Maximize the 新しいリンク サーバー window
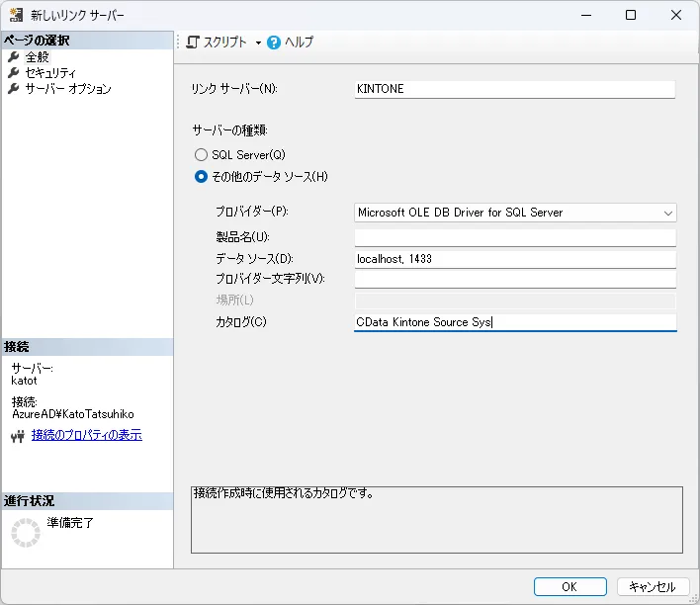The height and width of the screenshot is (605, 700). click(631, 15)
